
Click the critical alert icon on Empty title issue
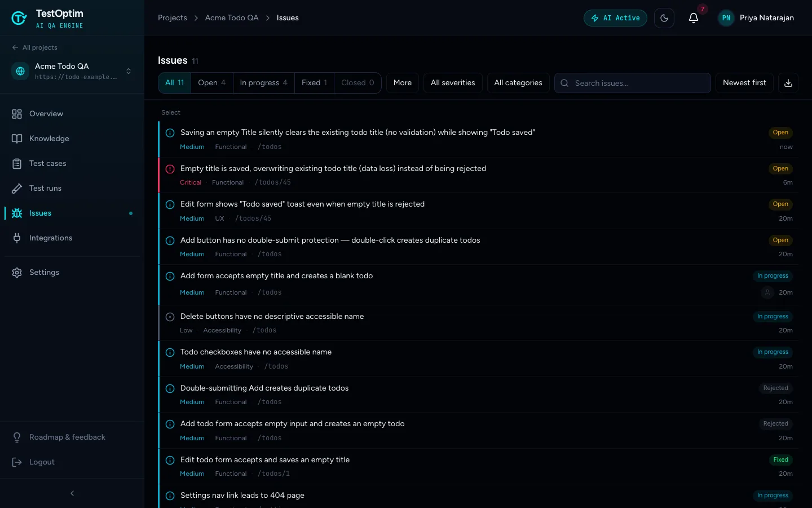tap(170, 169)
